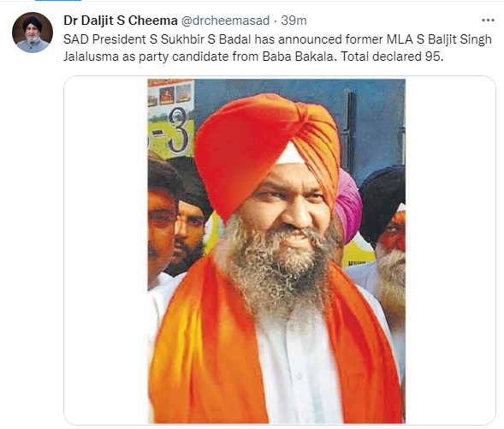
Task: Click the '-3' poster in the photo background
Action: coord(171,120)
